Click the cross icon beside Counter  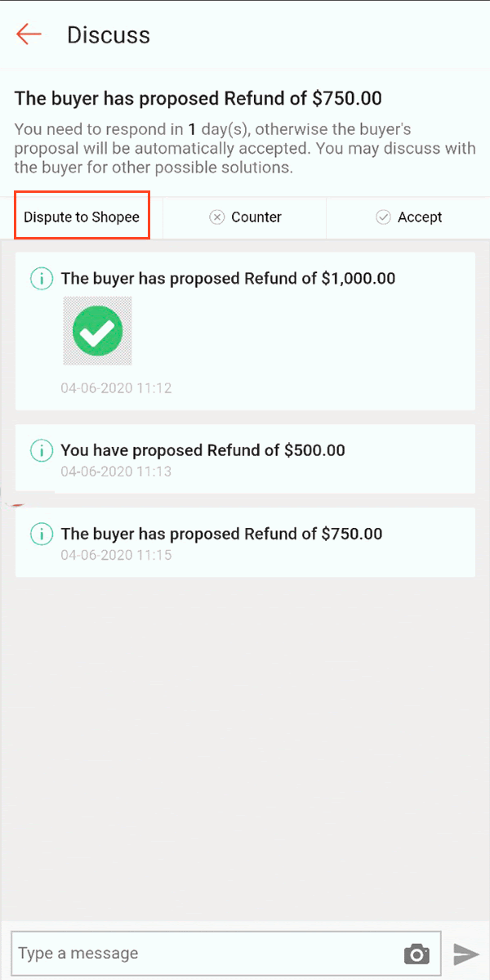point(217,217)
